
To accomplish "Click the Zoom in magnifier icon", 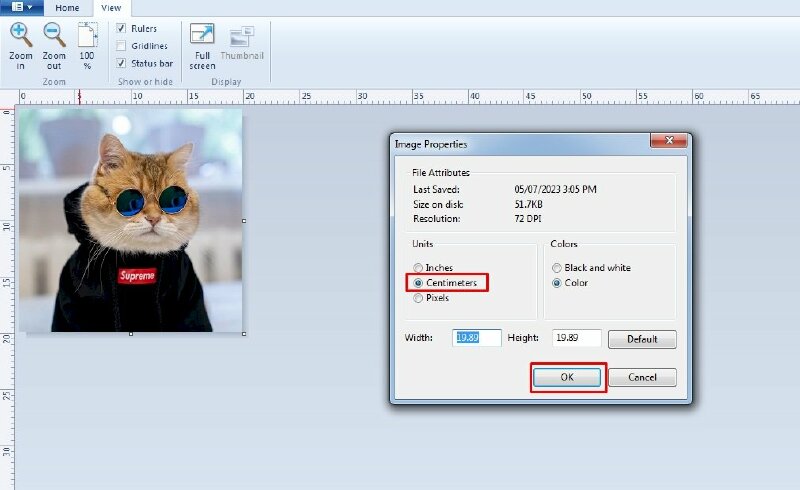I will [x=20, y=36].
